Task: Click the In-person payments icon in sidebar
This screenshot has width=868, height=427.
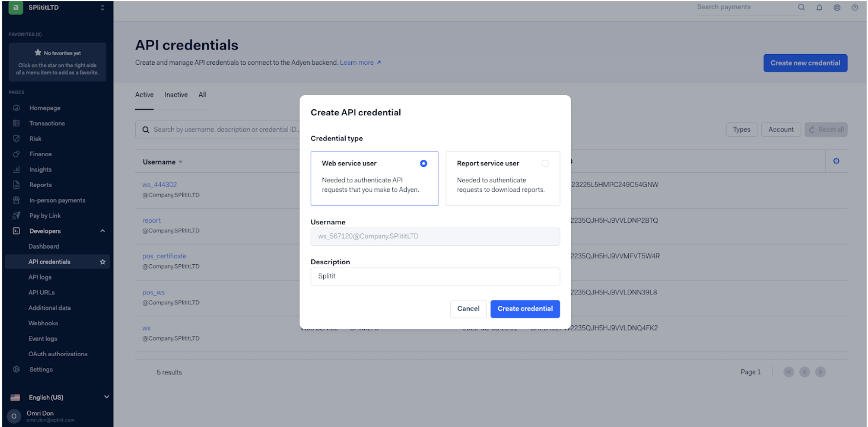Action: (16, 200)
